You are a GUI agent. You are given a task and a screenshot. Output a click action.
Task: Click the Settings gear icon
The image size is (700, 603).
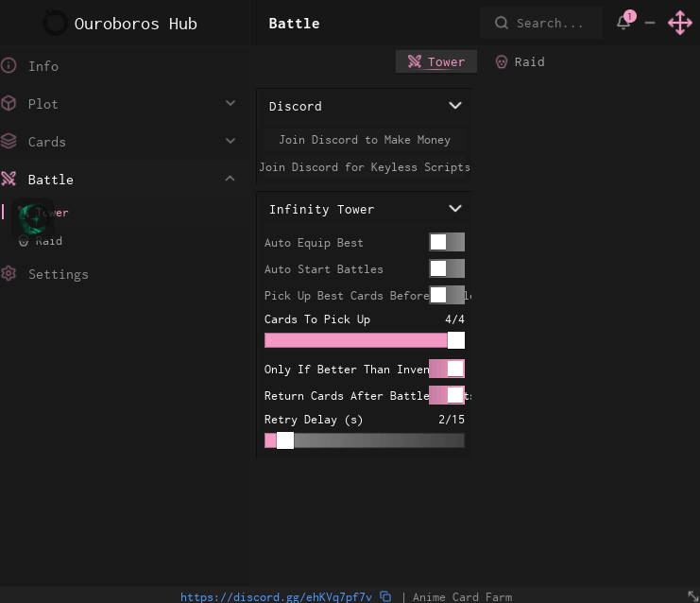pos(9,274)
